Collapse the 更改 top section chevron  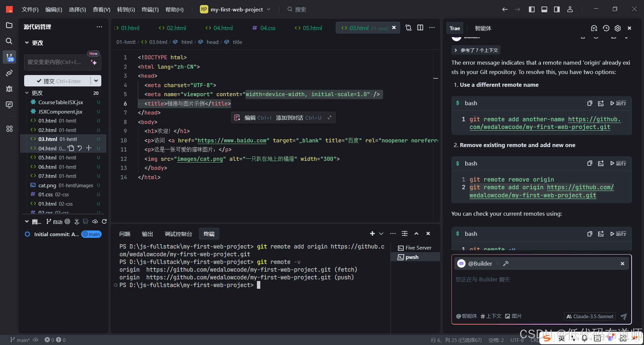click(x=27, y=43)
